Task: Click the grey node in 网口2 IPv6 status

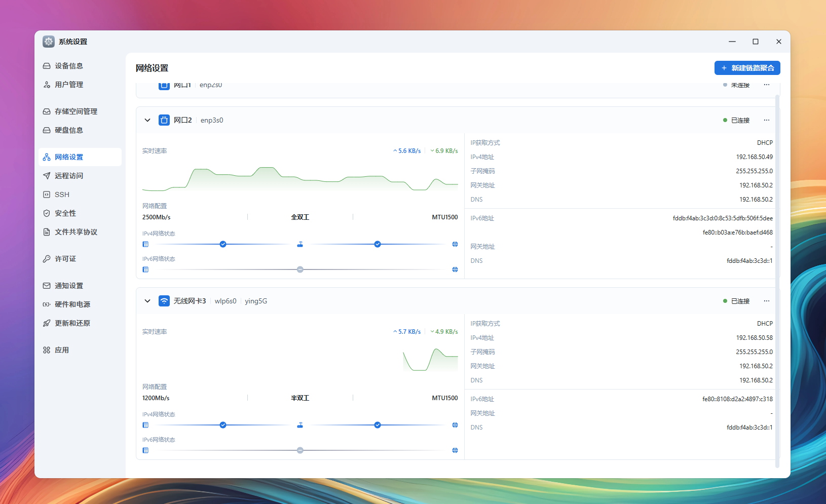Action: 300,269
